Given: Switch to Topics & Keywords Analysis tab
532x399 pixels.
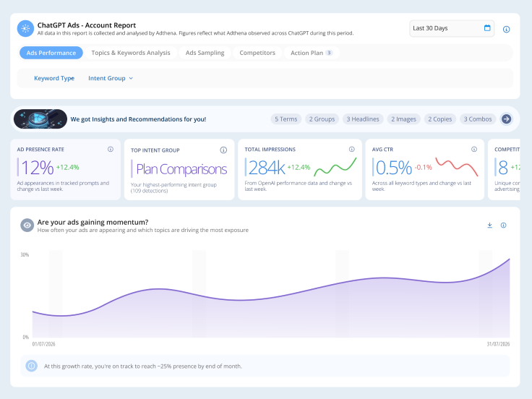Looking at the screenshot, I should pos(131,53).
